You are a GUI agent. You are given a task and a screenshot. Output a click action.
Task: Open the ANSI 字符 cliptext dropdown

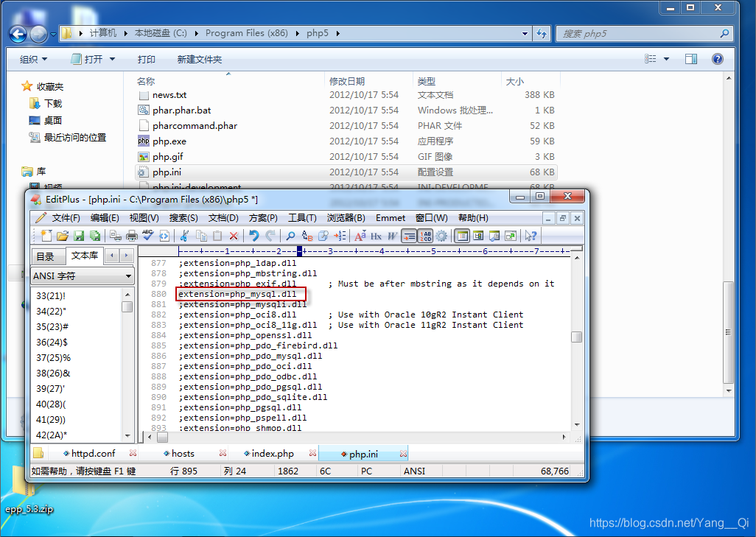coord(129,276)
